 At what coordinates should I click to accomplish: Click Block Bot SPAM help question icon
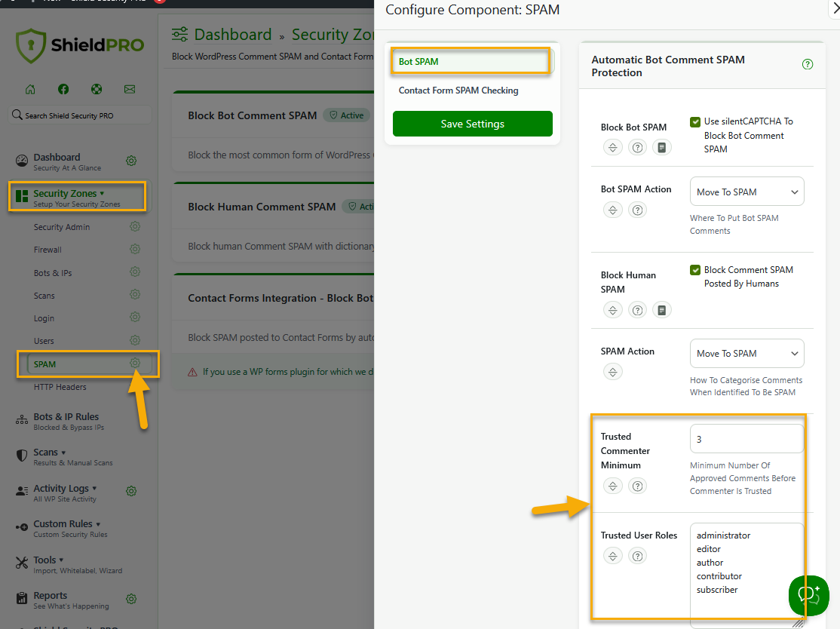pyautogui.click(x=637, y=147)
